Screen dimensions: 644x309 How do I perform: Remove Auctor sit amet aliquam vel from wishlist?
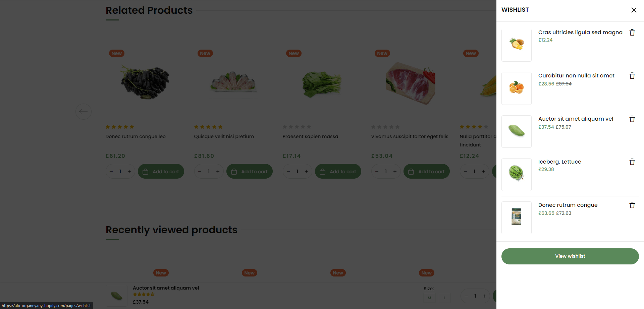point(632,119)
